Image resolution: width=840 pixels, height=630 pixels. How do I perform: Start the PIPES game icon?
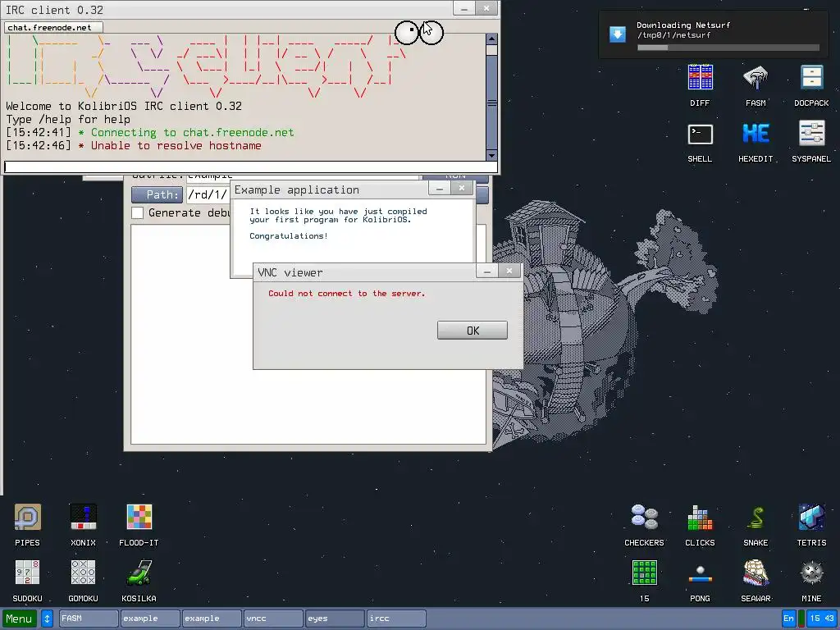(x=27, y=517)
